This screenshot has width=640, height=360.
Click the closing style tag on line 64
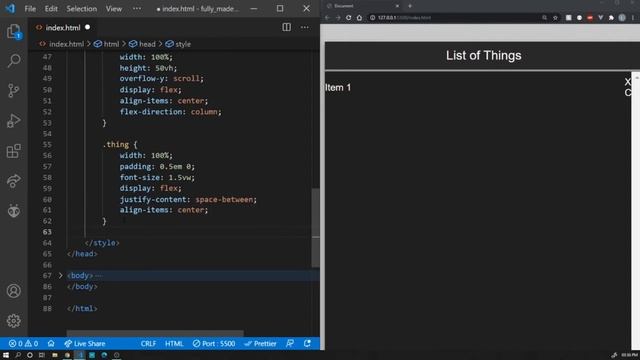point(102,243)
